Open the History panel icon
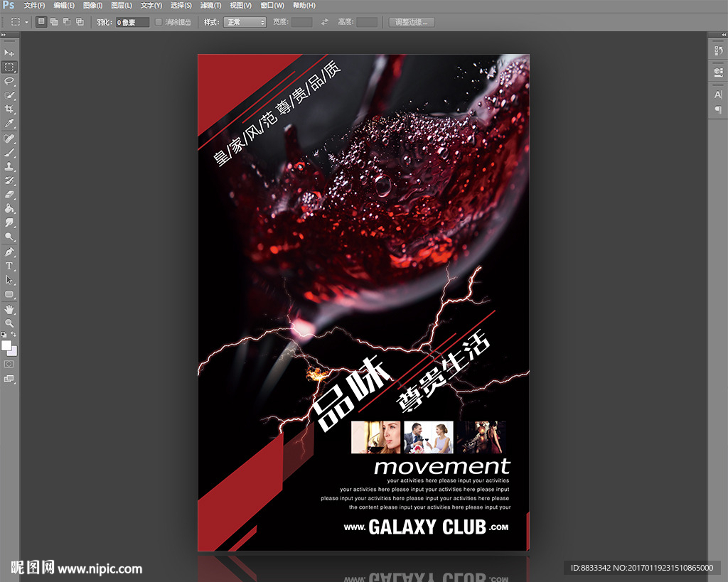This screenshot has width=728, height=582. tap(718, 51)
